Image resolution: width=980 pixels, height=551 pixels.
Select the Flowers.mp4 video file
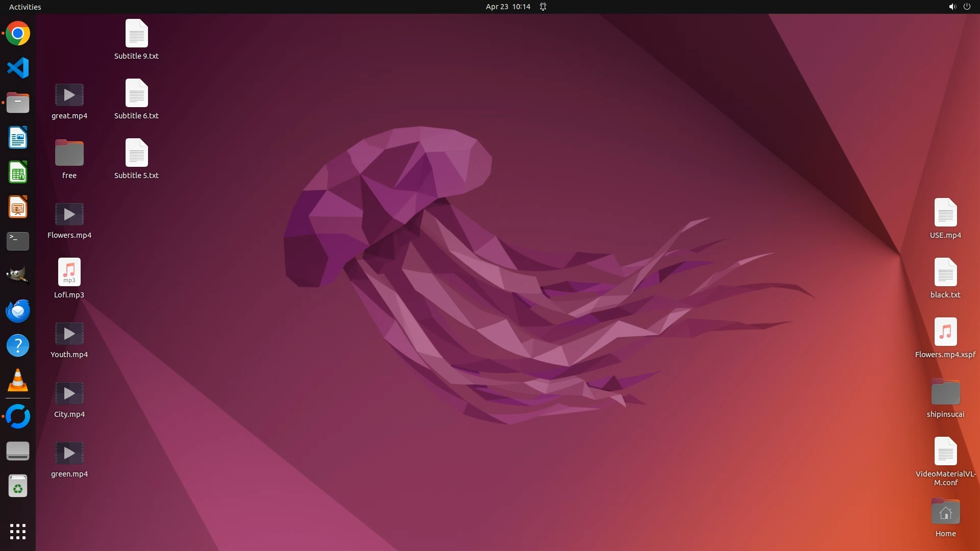click(69, 215)
